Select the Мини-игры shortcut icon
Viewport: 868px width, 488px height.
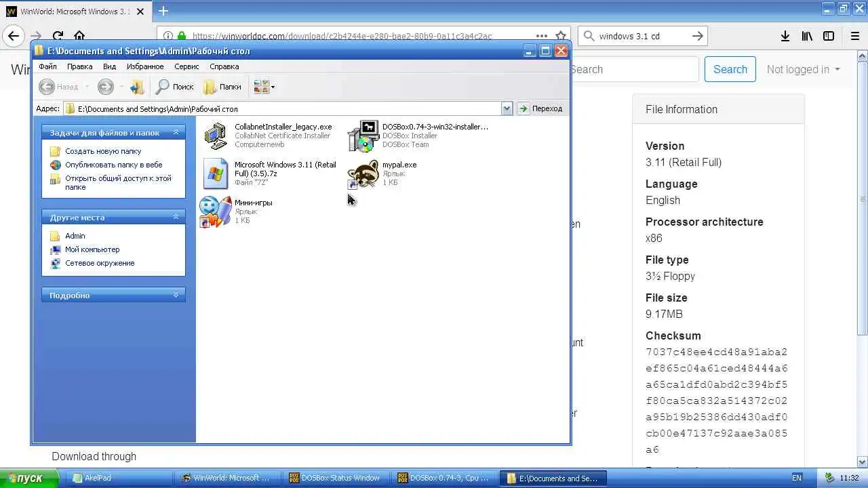pyautogui.click(x=216, y=211)
